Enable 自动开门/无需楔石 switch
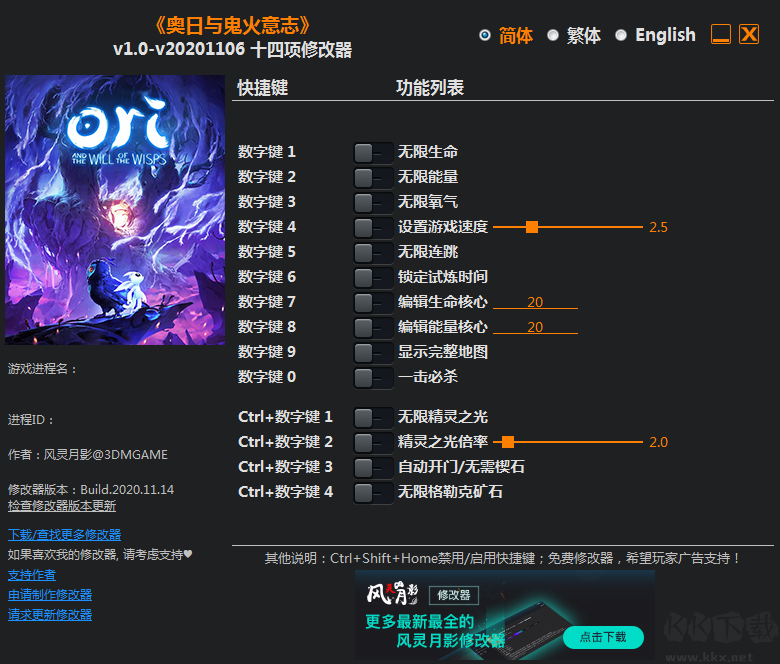Viewport: 780px width, 664px height. pos(374,468)
